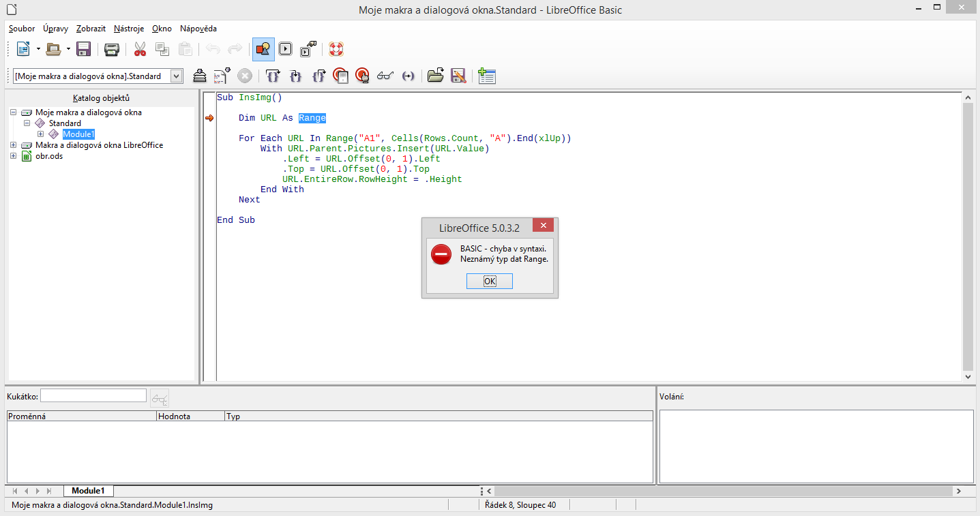
Task: Close the LibreOffice 5.0.3.2 error dialog
Action: click(543, 226)
